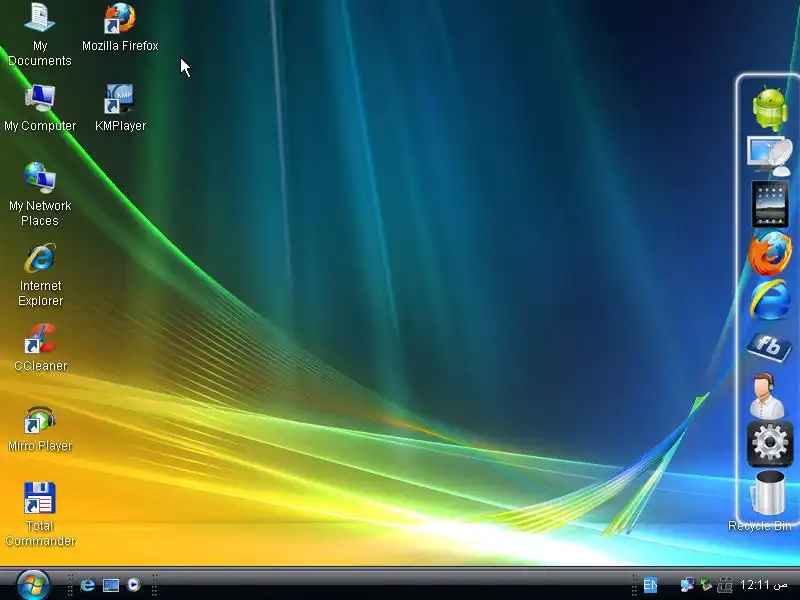Launch Firefox from the side dock
Image resolution: width=800 pixels, height=600 pixels.
[x=770, y=253]
